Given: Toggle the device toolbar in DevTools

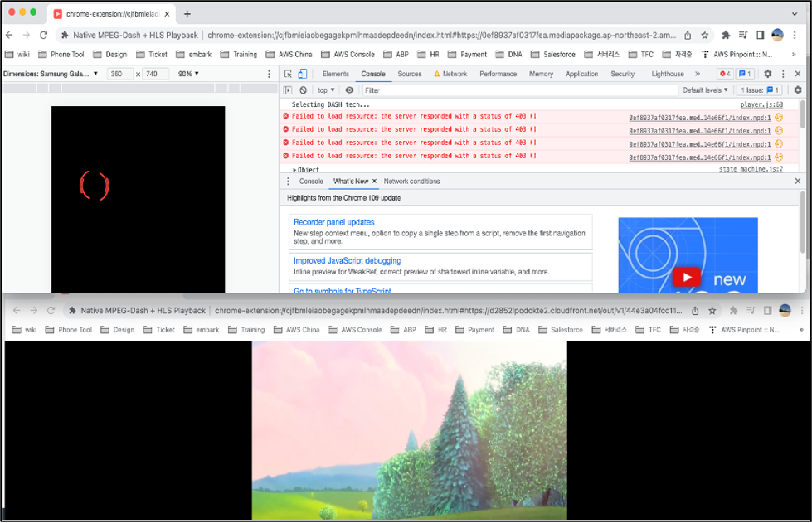Looking at the screenshot, I should point(303,74).
